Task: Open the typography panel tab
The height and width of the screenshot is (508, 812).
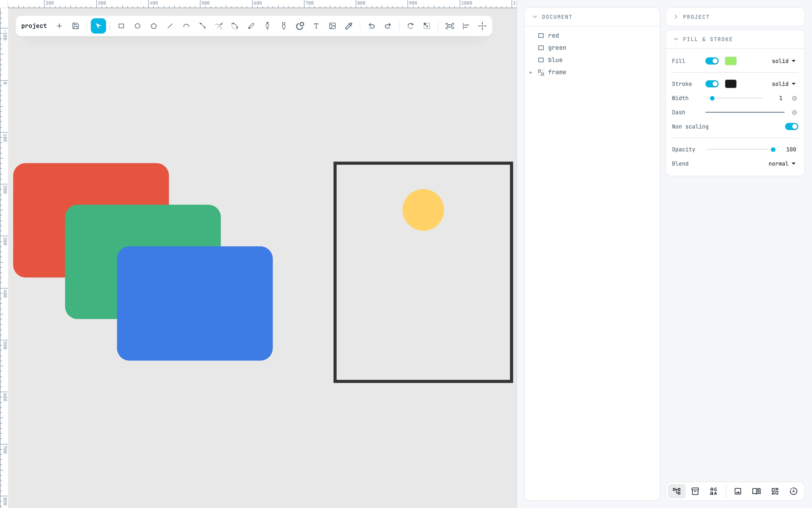Action: 714,491
